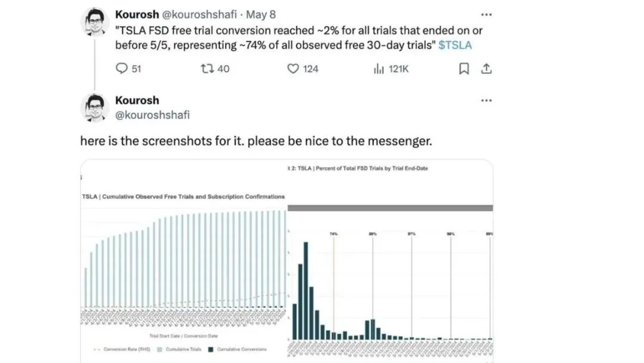Viewport: 644px width, 363px height.
Task: Share the tweet using the upload arrow icon
Action: click(x=487, y=69)
